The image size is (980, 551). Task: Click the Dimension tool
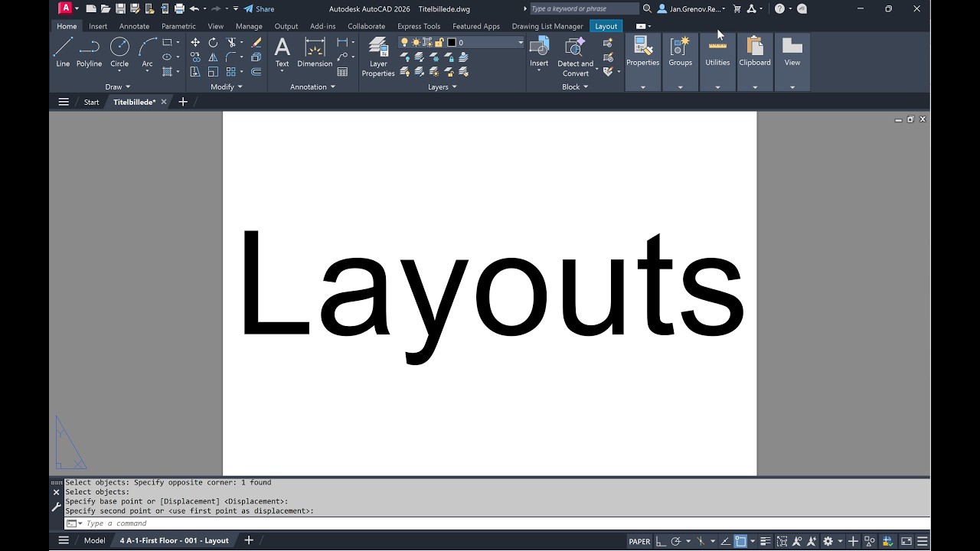[315, 52]
